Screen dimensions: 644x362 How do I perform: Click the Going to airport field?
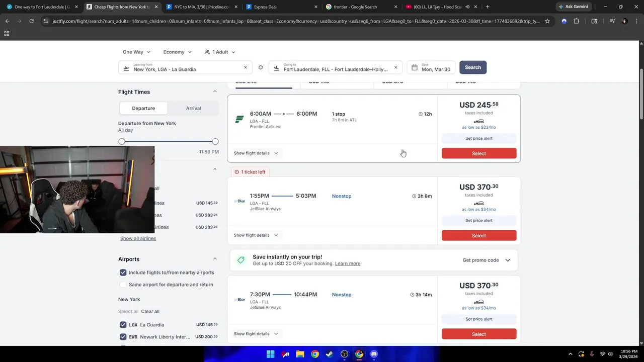(x=336, y=67)
